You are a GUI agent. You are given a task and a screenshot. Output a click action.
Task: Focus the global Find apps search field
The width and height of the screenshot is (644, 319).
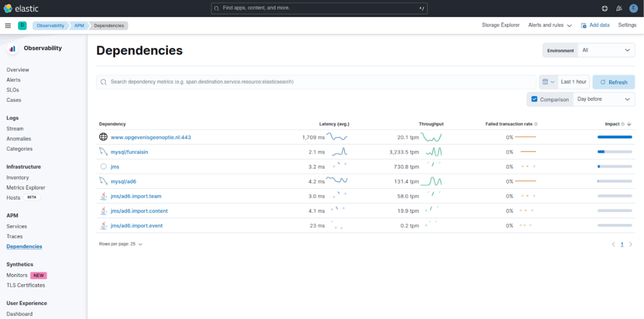(x=319, y=8)
